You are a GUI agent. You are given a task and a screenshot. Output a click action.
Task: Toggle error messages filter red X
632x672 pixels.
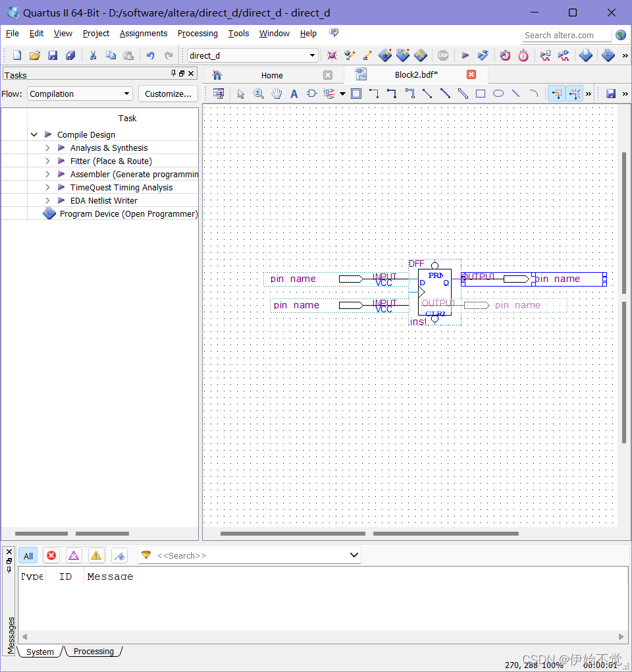click(51, 556)
